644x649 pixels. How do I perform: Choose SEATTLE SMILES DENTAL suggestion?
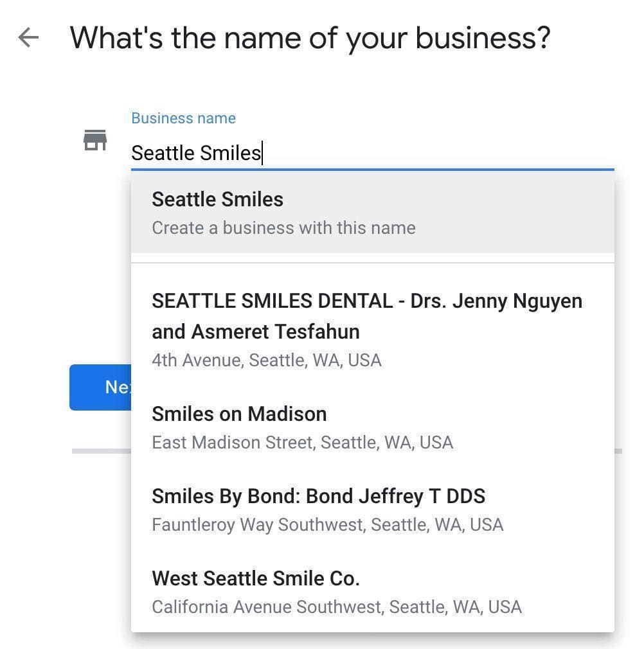click(x=366, y=301)
